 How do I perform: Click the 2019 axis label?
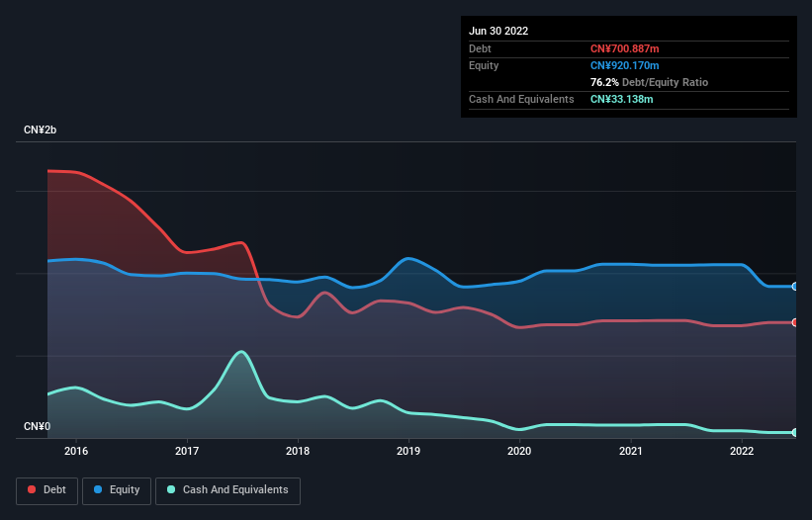[408, 451]
